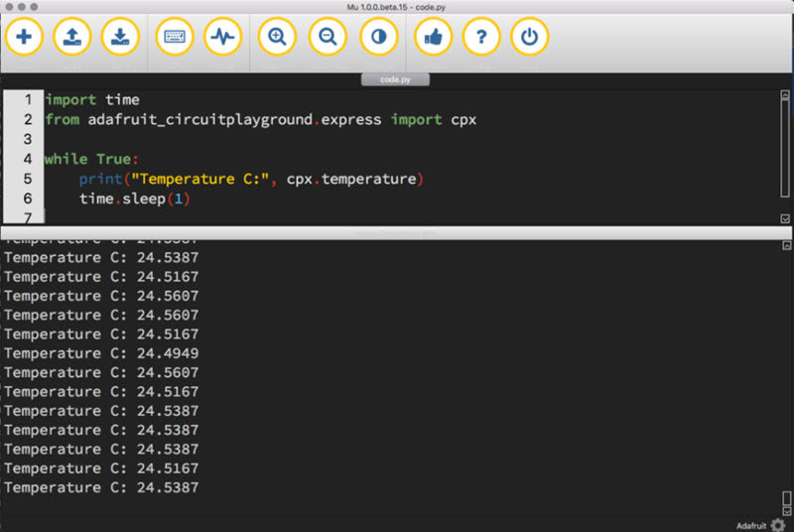Quit Mu using the power icon
Viewport: 794px width, 532px height.
530,38
